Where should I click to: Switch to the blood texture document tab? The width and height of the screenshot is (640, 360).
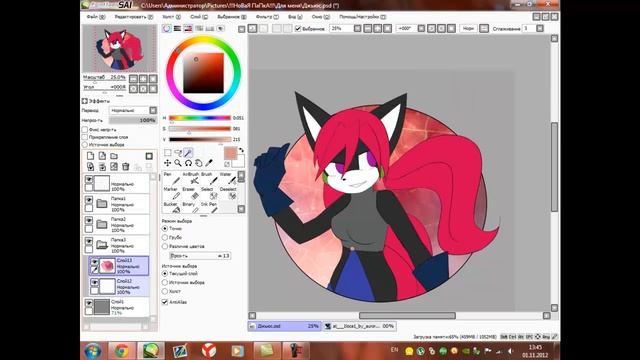coord(359,326)
